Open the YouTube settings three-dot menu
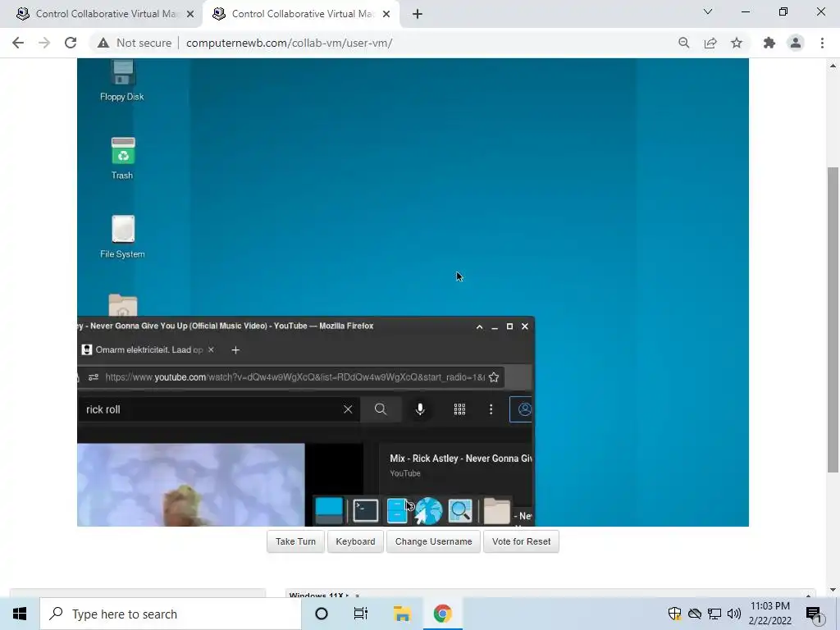The height and width of the screenshot is (630, 840). click(x=491, y=409)
